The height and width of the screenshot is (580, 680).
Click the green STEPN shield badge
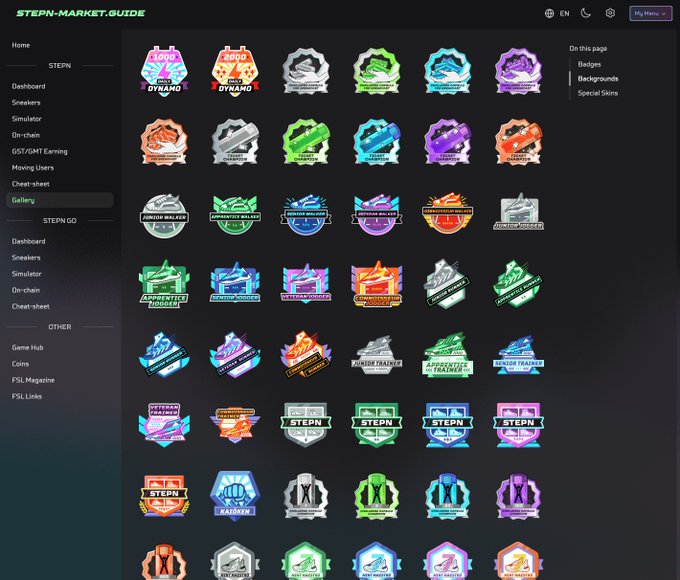(x=376, y=424)
